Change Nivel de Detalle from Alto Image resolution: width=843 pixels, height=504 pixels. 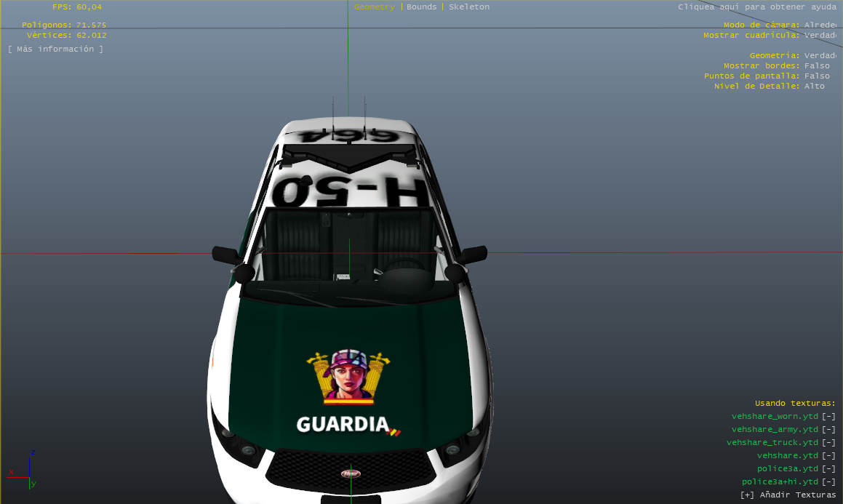pos(815,86)
